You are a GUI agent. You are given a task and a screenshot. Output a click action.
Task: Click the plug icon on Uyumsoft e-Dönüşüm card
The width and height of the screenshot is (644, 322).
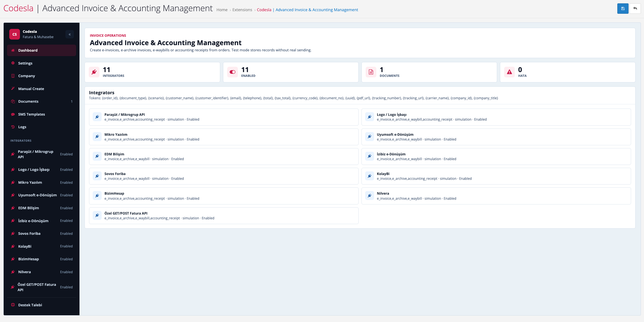[370, 137]
